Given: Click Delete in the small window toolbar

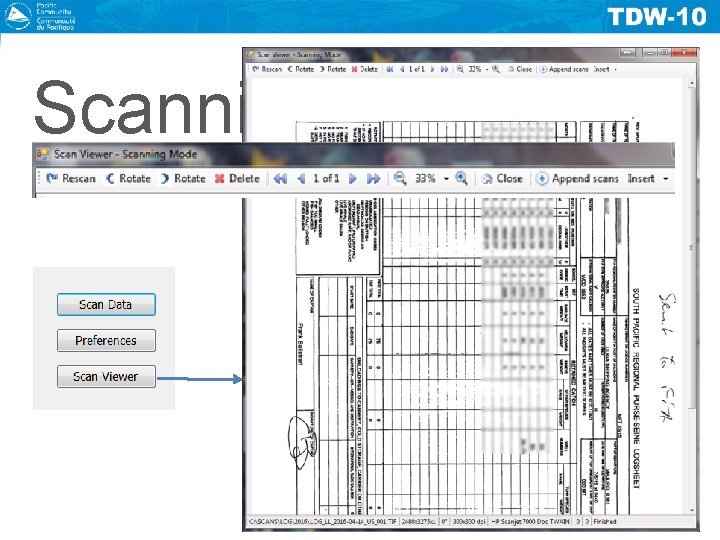Looking at the screenshot, I should [365, 69].
